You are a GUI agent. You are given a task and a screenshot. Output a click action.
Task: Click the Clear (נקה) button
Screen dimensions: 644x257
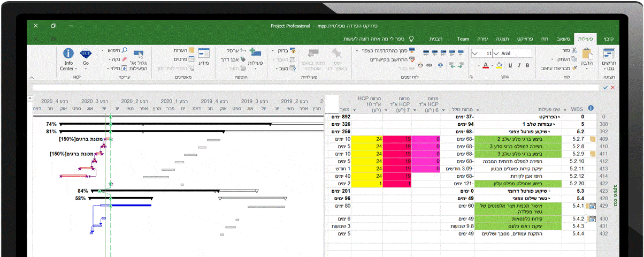pos(117,59)
